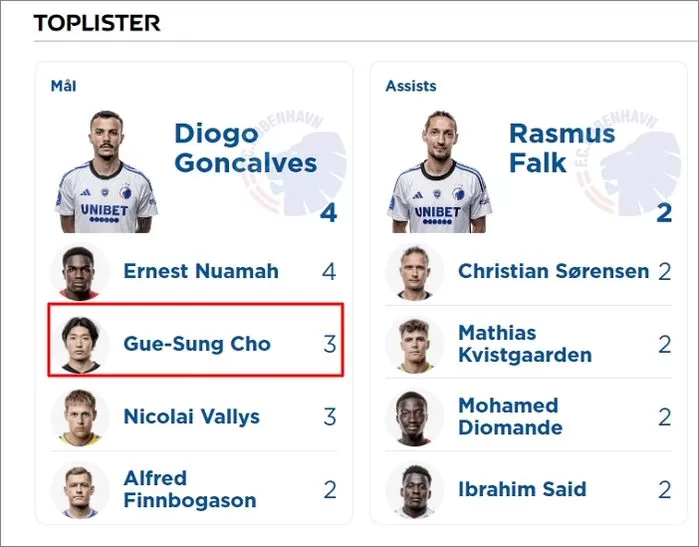Click Ernest Nuamah name
Screen dimensions: 699x547
(x=201, y=271)
